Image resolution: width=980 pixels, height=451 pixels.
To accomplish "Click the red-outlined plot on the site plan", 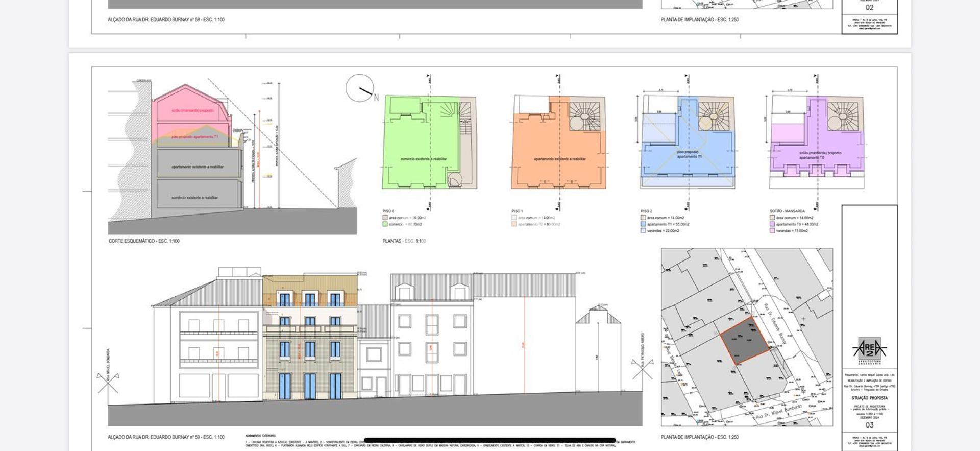I will pyautogui.click(x=745, y=340).
